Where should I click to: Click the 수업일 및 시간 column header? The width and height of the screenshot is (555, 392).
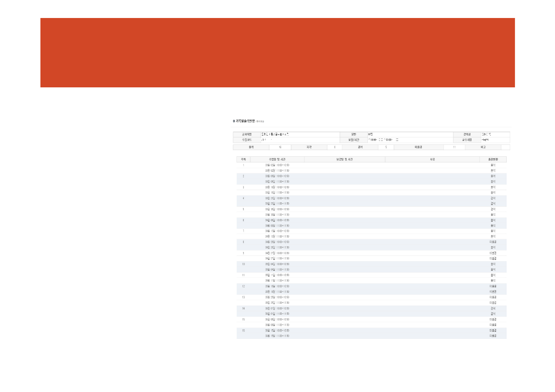[277, 159]
